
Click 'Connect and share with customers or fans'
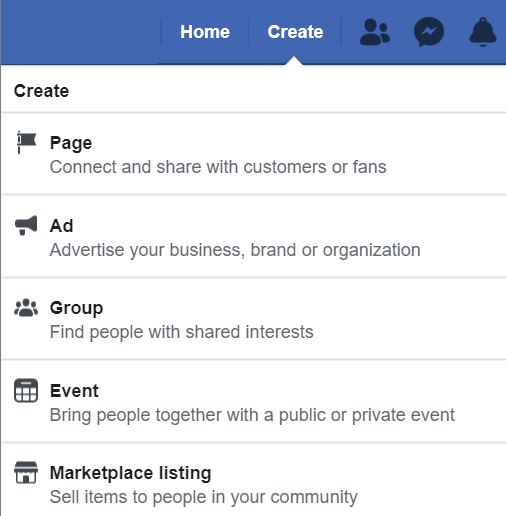click(x=218, y=167)
